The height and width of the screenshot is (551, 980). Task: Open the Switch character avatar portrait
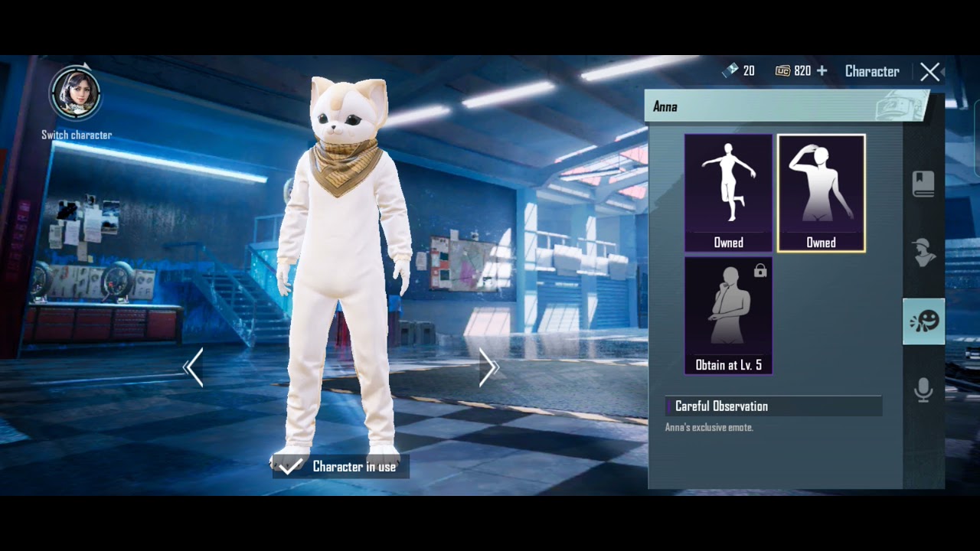pos(75,93)
